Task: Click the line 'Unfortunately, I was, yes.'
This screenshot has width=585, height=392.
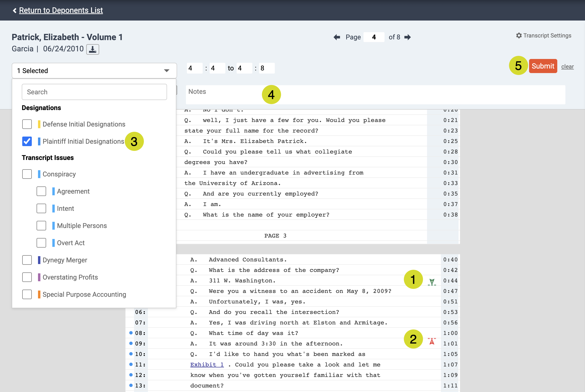Action: click(257, 302)
